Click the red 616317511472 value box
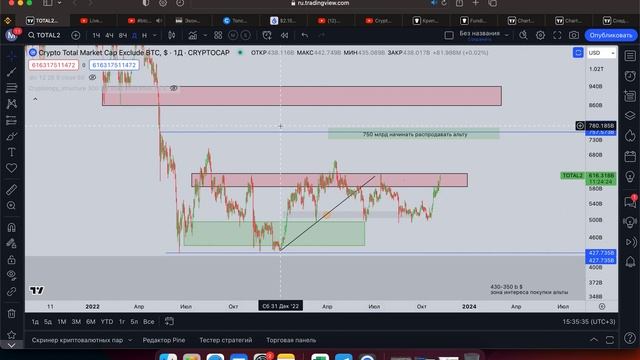Screen dimensions: 640x360 (53, 65)
